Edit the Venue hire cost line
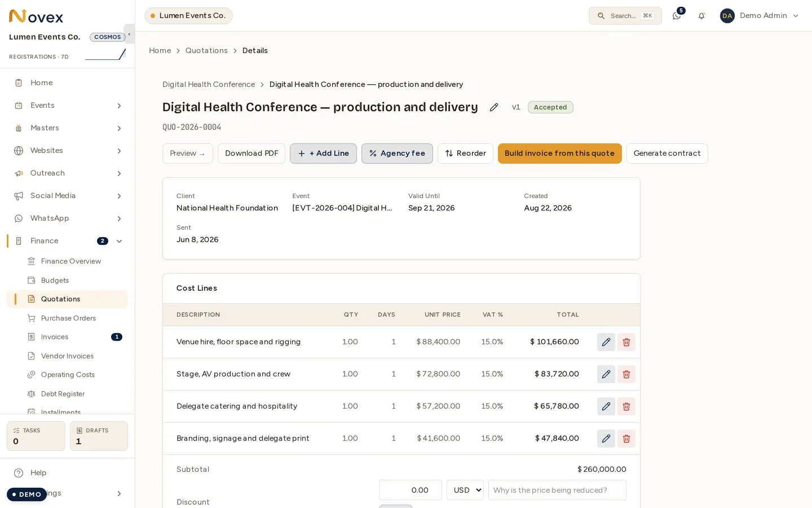 click(x=606, y=342)
